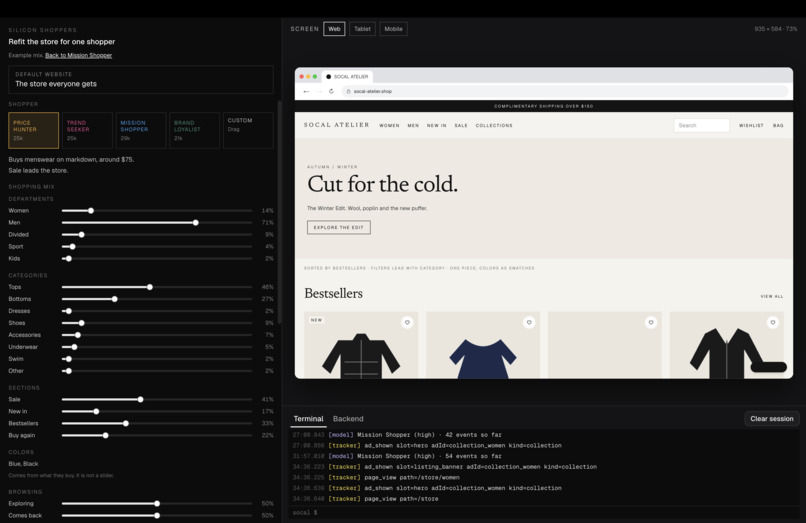806x523 pixels.
Task: Click the Underwear category slider handle
Action: click(x=75, y=347)
